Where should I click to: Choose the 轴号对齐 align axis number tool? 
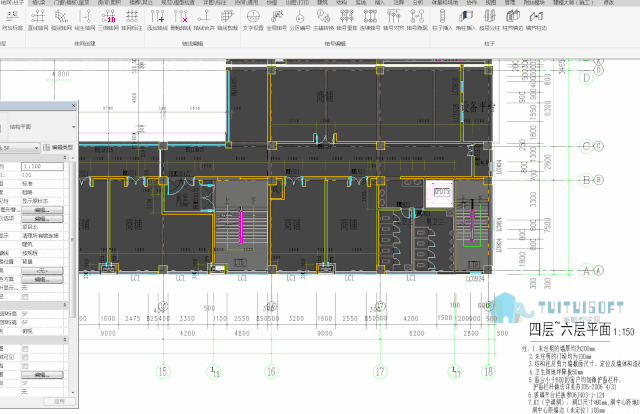(x=393, y=20)
